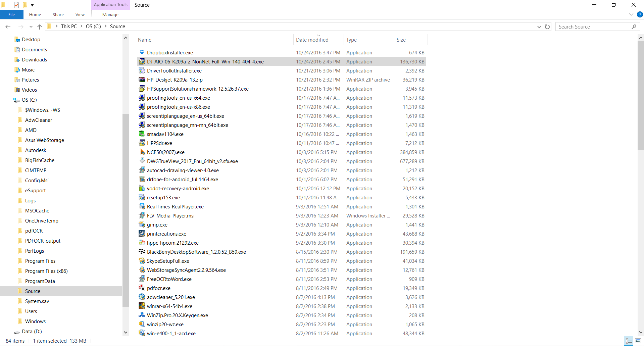Screen dimensions: 644x346
Task: Click the SkypeSetupFull.exe icon
Action: [x=142, y=261]
